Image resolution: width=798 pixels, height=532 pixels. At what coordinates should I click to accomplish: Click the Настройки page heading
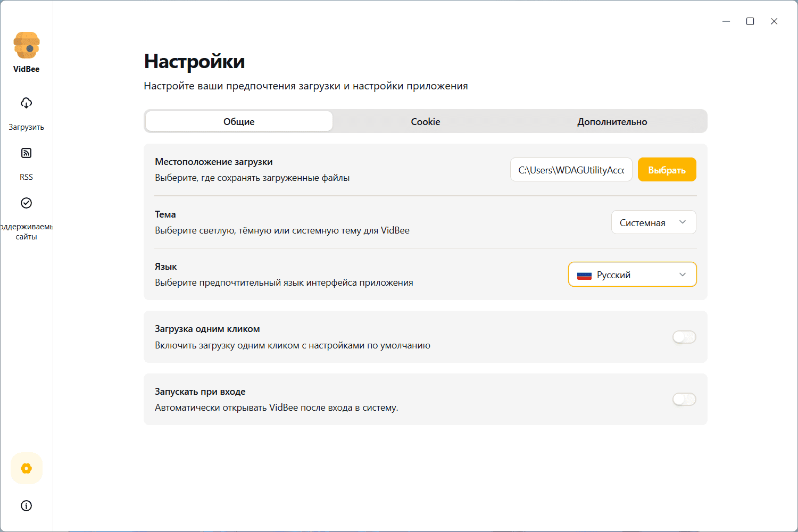point(195,62)
